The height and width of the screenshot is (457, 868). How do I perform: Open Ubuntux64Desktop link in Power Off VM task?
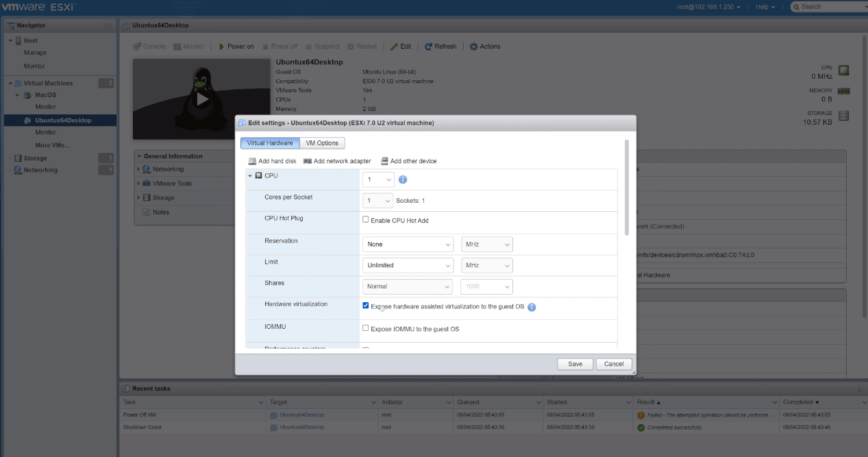pyautogui.click(x=301, y=415)
